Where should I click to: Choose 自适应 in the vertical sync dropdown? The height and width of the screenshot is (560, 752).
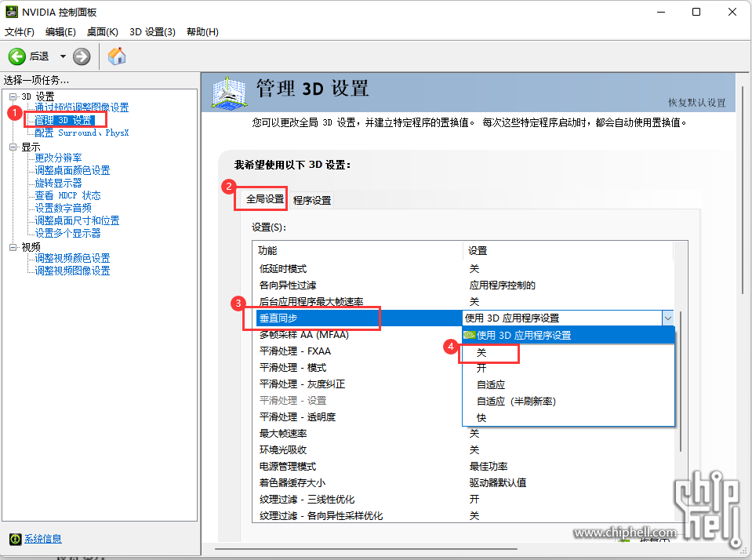pyautogui.click(x=569, y=385)
